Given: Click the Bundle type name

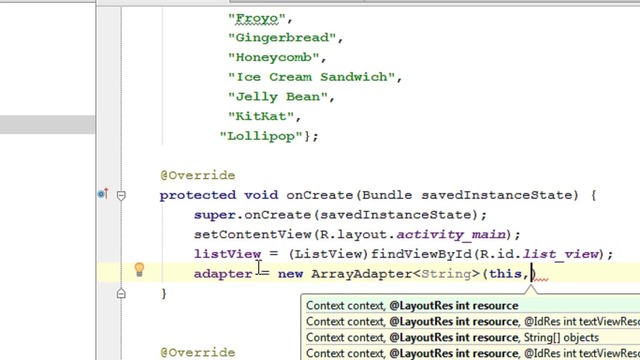Looking at the screenshot, I should pos(387,195).
